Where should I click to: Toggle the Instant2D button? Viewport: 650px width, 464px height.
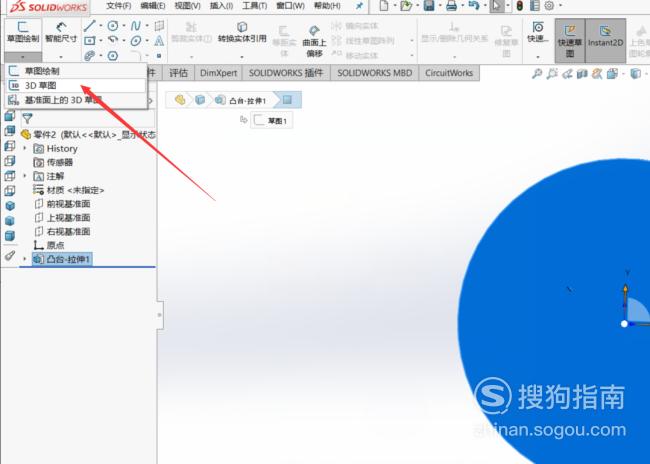[x=605, y=41]
